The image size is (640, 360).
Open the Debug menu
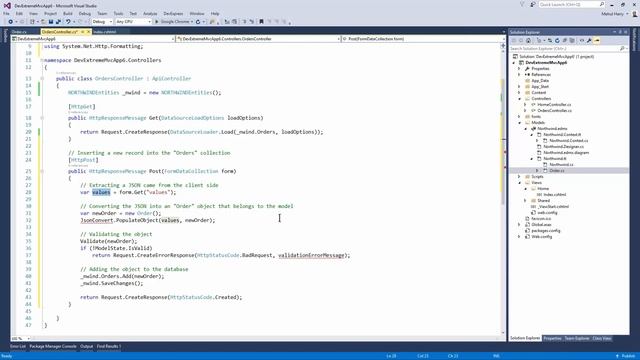(84, 13)
